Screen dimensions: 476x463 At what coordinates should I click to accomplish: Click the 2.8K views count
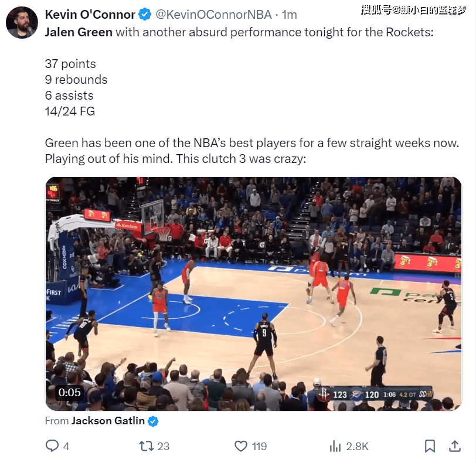coord(358,447)
